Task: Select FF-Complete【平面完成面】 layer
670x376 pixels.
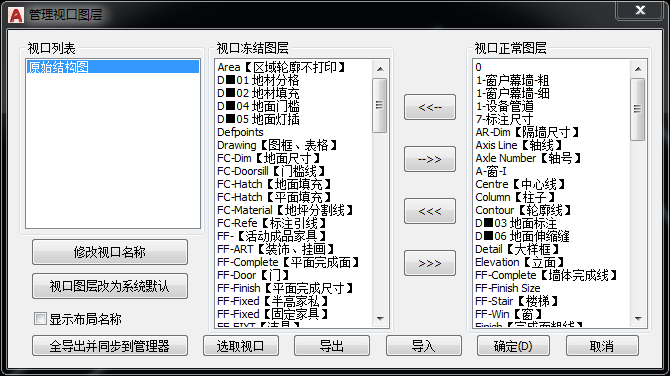Action: point(289,262)
